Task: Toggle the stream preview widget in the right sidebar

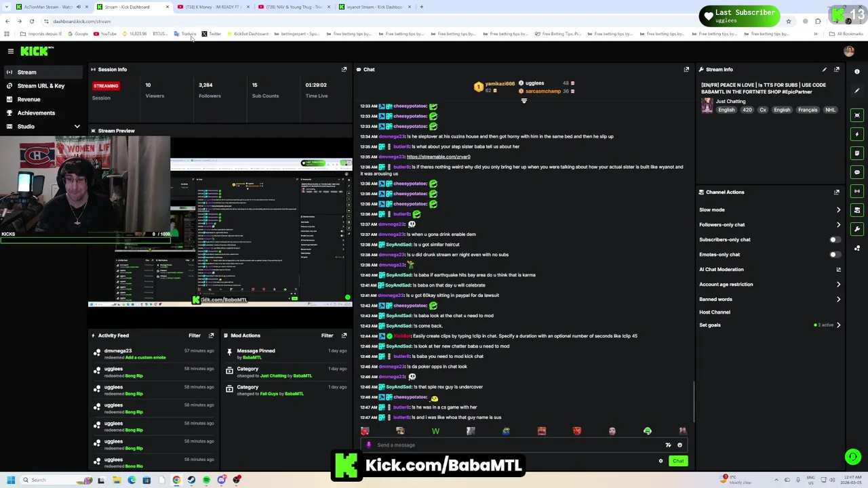Action: click(857, 115)
